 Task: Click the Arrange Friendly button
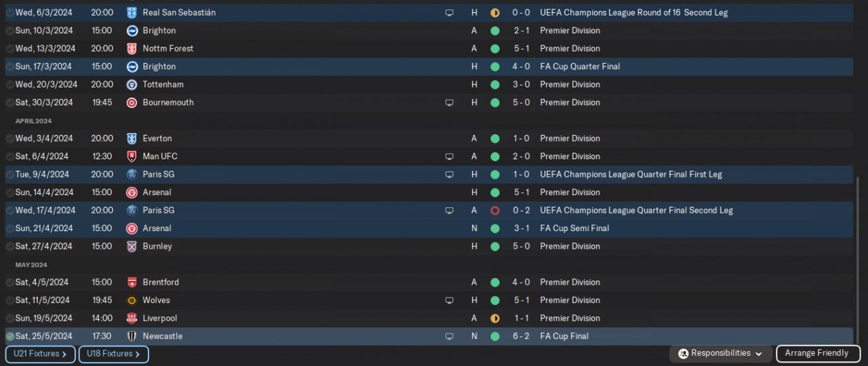(x=816, y=354)
